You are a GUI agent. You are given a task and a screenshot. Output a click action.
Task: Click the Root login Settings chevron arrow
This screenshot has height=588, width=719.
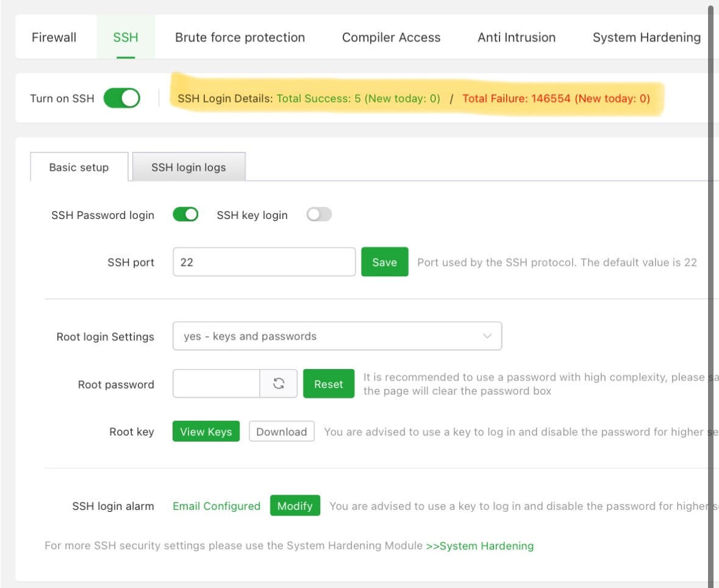(x=487, y=336)
